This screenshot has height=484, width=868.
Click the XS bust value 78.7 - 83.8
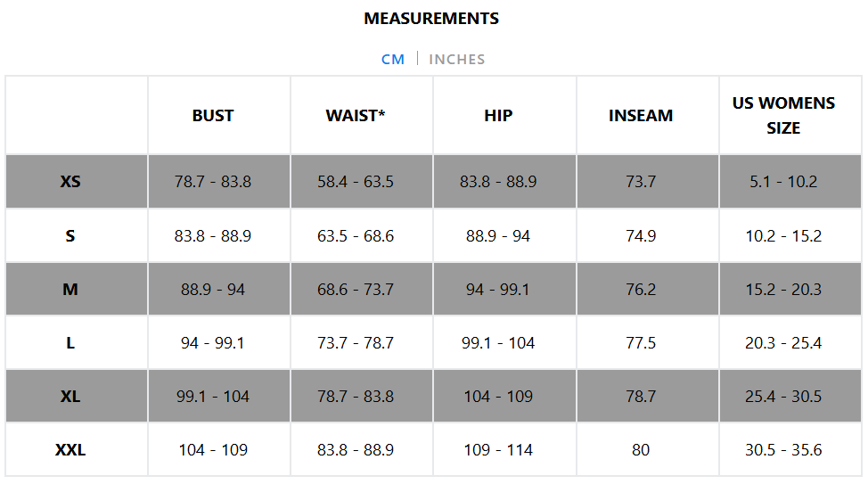[213, 182]
